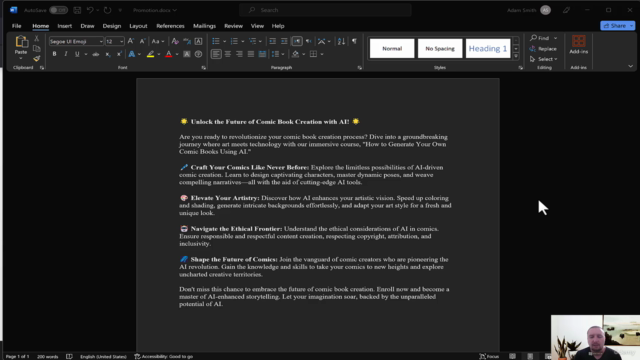
Task: Click the Copy icon
Action: click(36, 49)
